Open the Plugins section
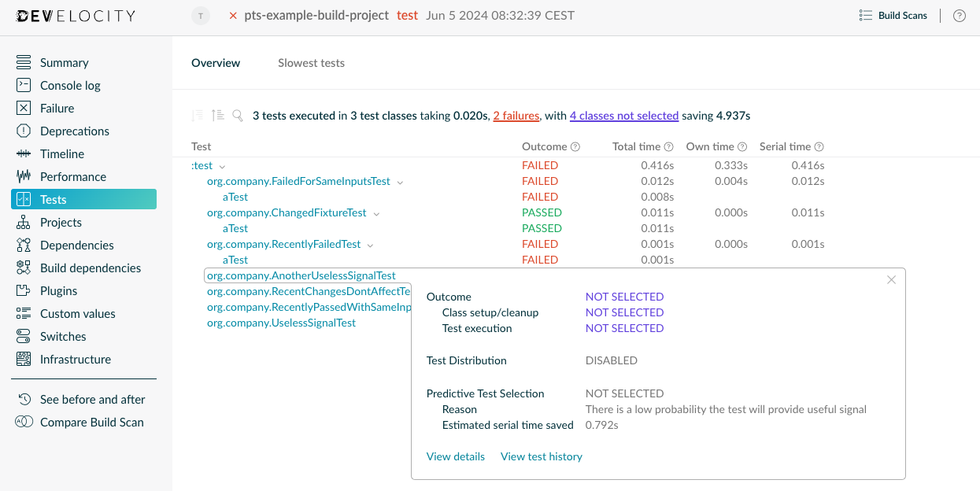This screenshot has width=980, height=491. 60,290
